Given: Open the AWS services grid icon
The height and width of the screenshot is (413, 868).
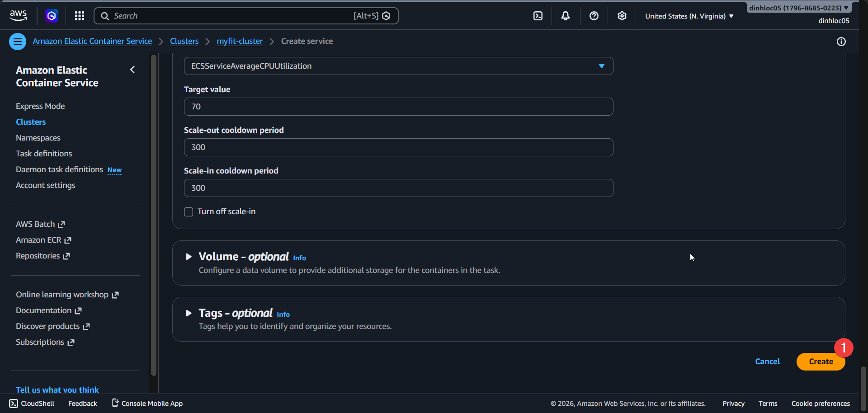Looking at the screenshot, I should coord(79,16).
